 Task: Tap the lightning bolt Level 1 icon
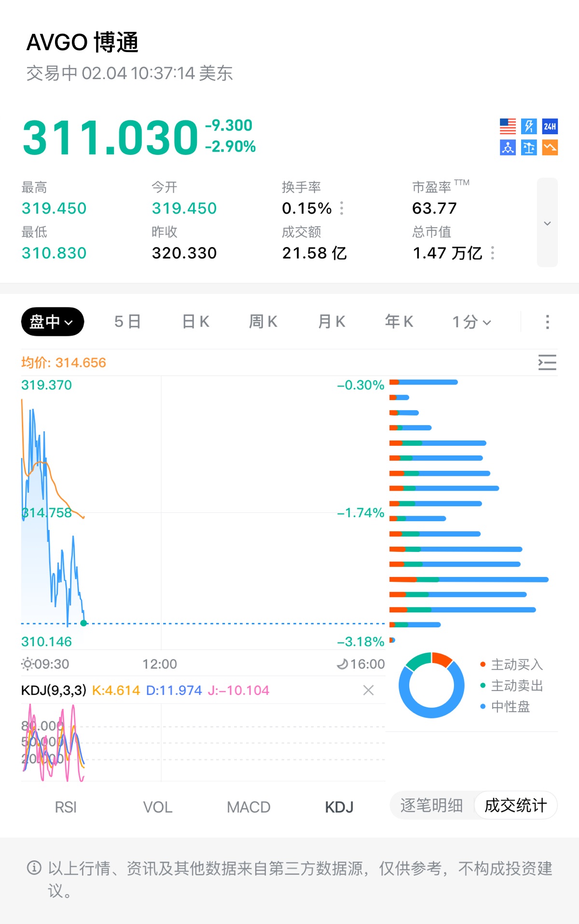tap(529, 126)
